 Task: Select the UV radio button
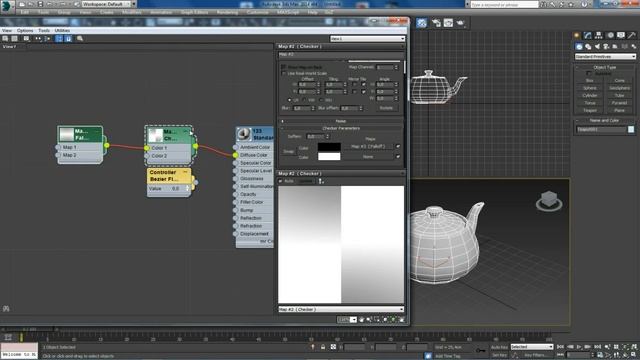pos(290,100)
